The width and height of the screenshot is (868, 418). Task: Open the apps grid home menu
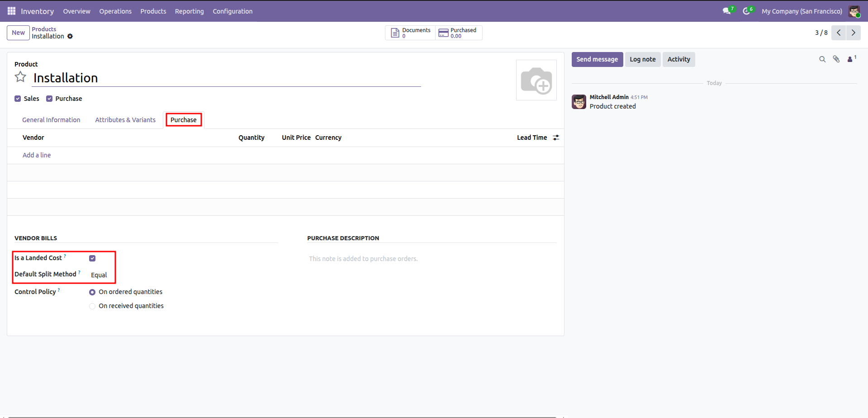pyautogui.click(x=11, y=11)
